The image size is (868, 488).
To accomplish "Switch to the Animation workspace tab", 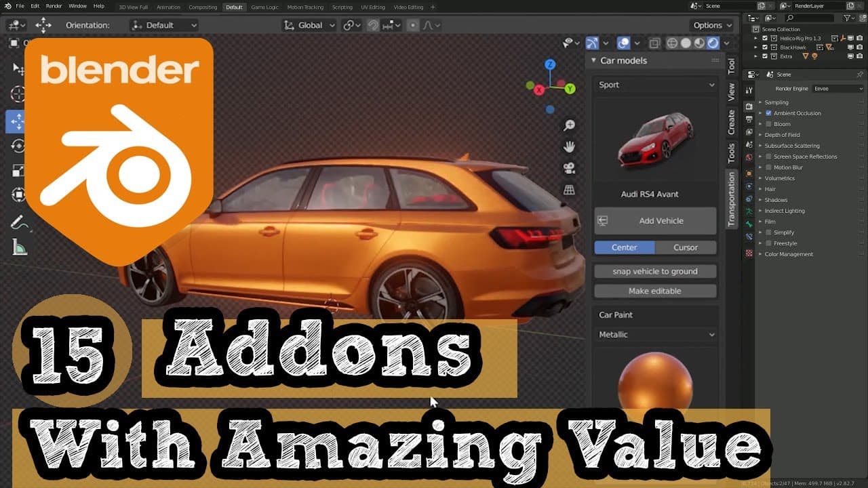I will [168, 7].
